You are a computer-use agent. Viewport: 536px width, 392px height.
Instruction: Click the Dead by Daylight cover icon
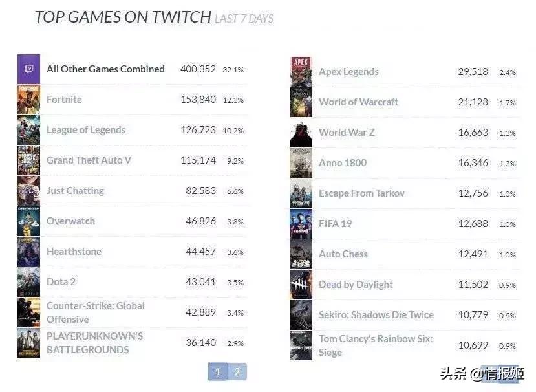point(301,285)
